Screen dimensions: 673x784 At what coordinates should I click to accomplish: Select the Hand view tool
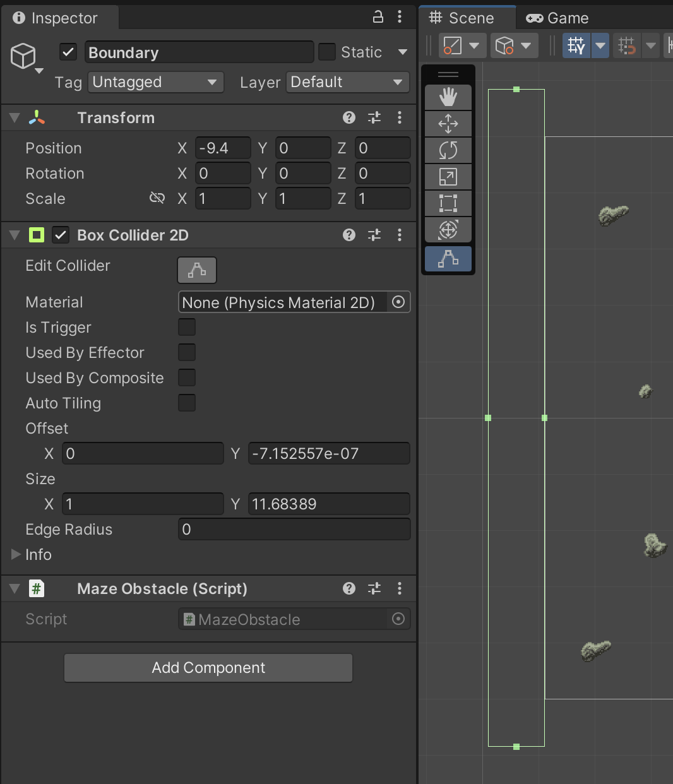pyautogui.click(x=448, y=97)
